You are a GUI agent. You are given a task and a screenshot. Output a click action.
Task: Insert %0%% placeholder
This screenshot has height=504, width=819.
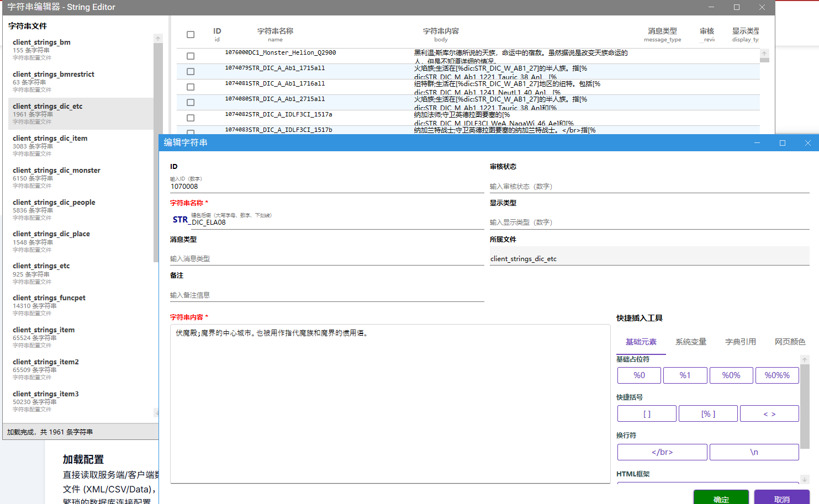click(777, 375)
